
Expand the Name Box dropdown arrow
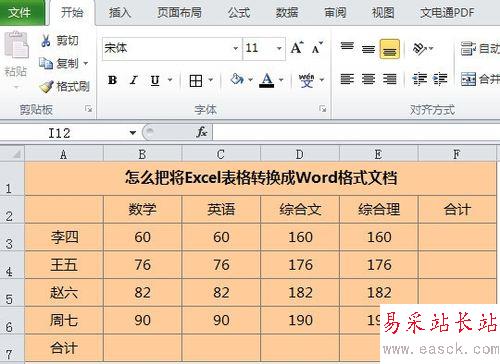pos(133,133)
